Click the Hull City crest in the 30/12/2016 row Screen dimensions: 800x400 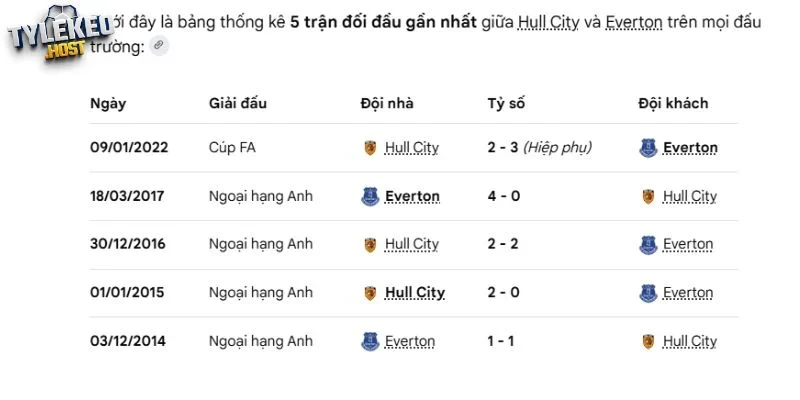pos(370,245)
